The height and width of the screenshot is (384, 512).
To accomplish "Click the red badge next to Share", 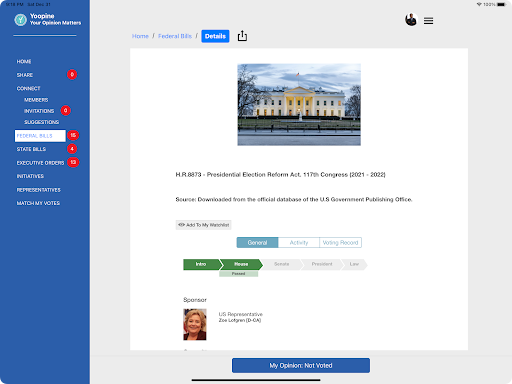I will [x=72, y=74].
